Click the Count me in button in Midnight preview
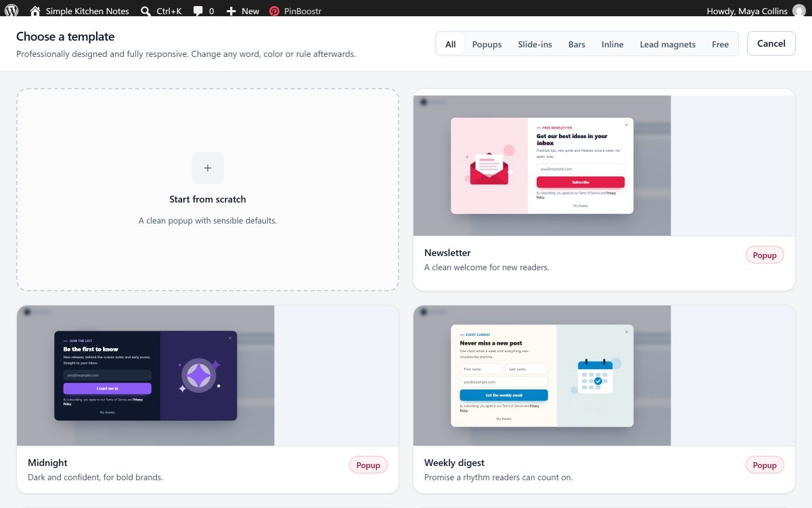 (x=108, y=389)
